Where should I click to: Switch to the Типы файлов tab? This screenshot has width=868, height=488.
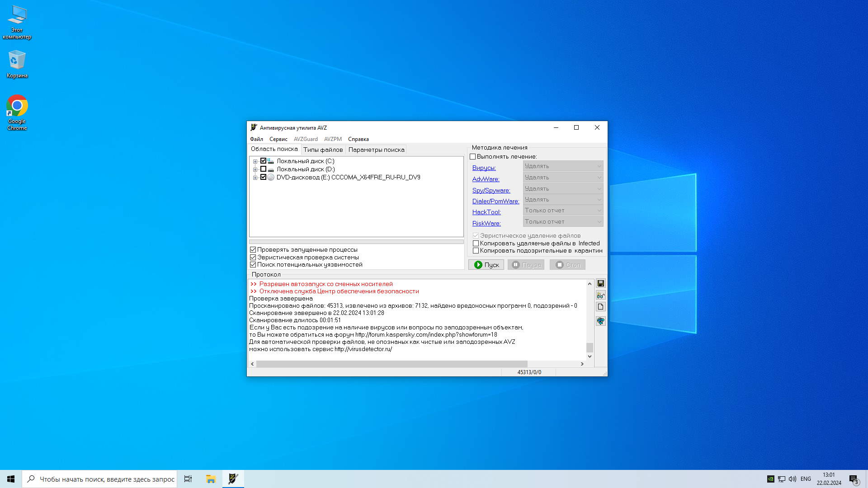(323, 150)
